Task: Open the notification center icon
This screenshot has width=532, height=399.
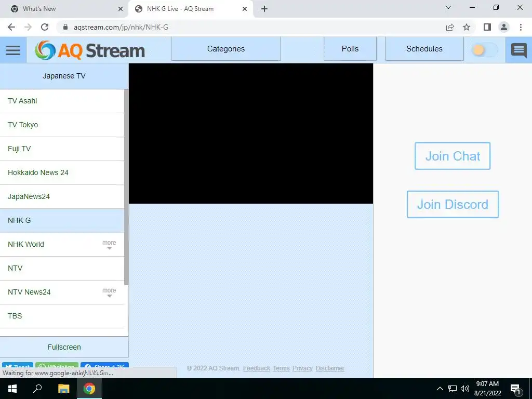Action: (x=516, y=389)
